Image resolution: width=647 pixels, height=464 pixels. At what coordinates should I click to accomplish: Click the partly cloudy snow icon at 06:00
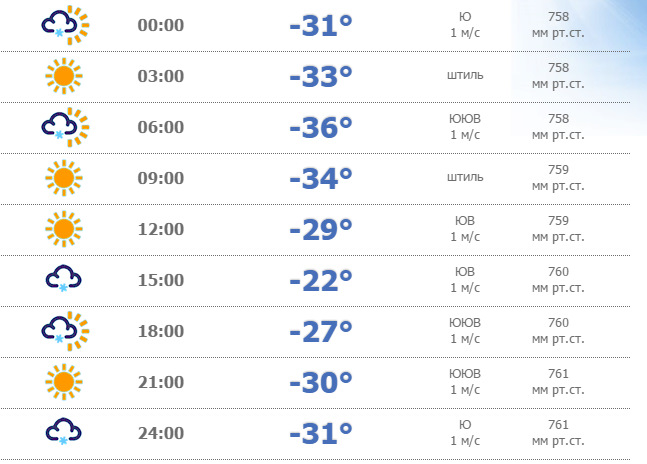click(x=64, y=127)
